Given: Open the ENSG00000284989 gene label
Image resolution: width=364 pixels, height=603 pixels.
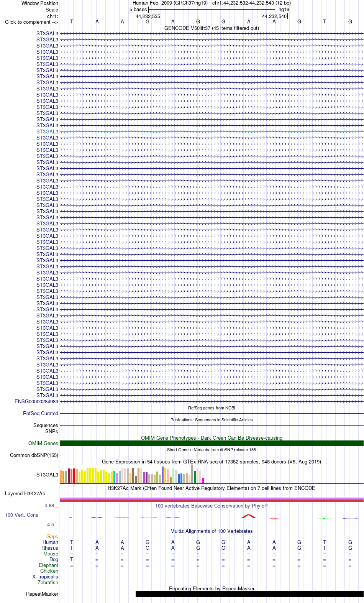Looking at the screenshot, I should point(36,401).
